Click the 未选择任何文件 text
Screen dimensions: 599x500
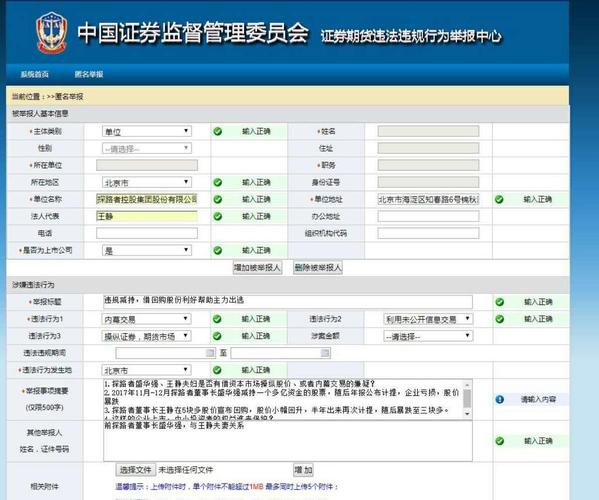(x=186, y=470)
